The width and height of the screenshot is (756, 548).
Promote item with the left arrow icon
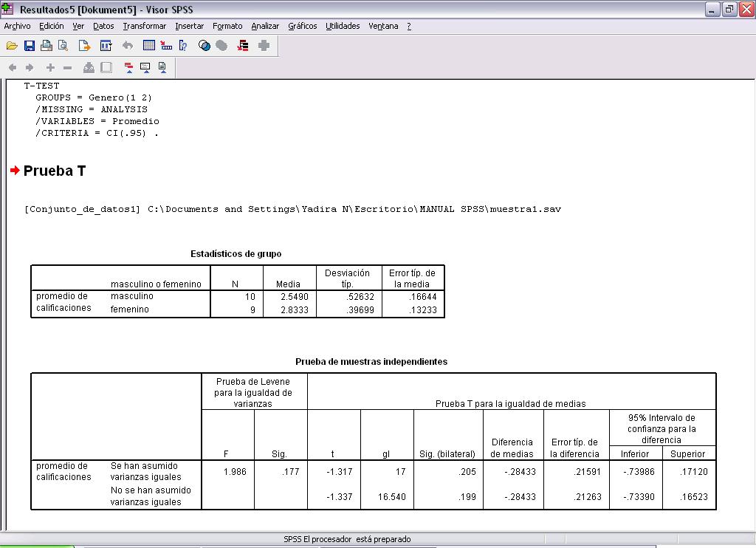point(13,67)
